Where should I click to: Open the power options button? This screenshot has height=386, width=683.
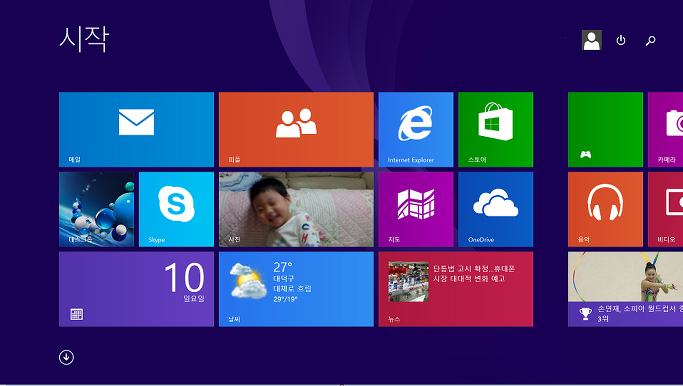tap(621, 41)
